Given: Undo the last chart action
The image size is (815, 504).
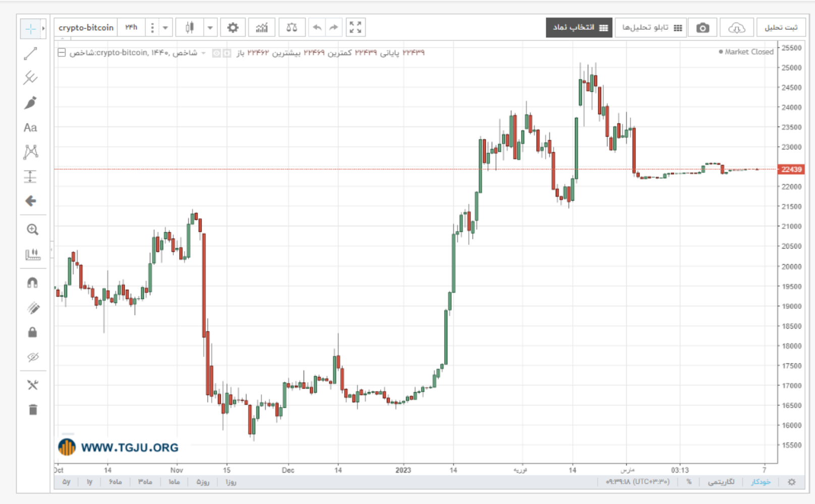Looking at the screenshot, I should point(317,27).
